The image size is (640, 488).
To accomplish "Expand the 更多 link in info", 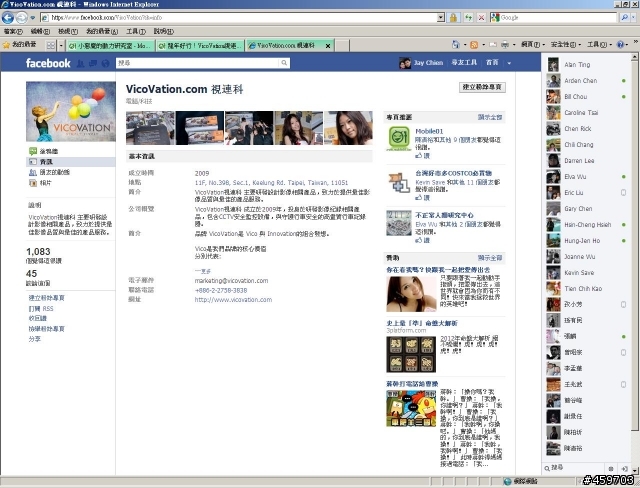I will click(x=203, y=271).
